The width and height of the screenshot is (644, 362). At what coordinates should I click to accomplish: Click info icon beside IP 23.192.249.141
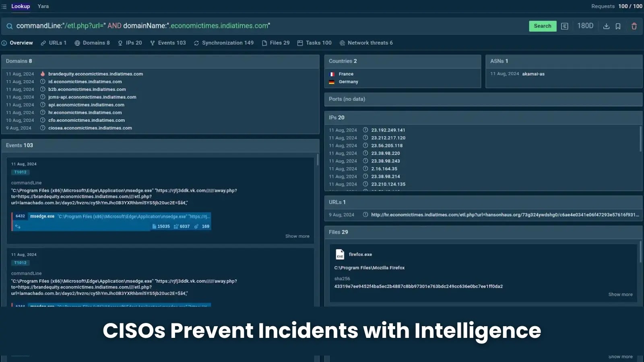click(x=365, y=130)
